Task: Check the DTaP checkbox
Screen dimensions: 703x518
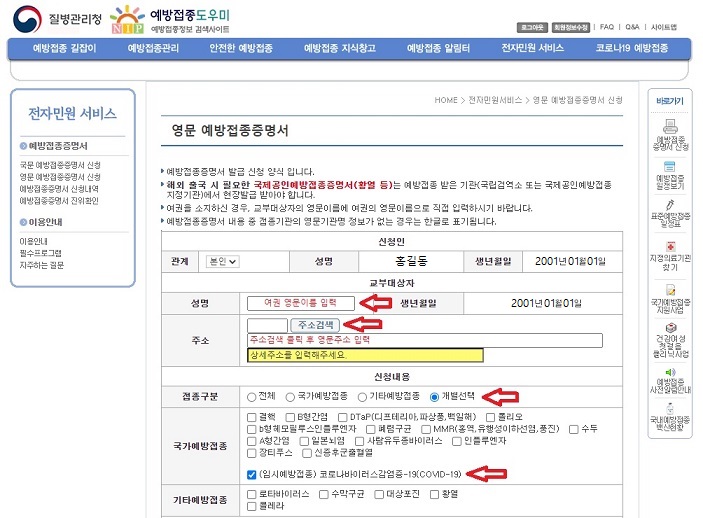Action: click(343, 418)
